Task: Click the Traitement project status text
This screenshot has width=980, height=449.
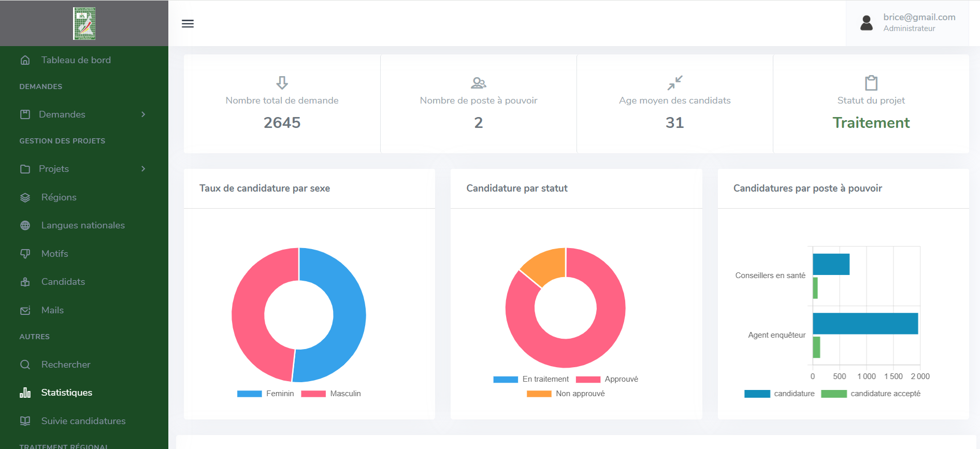Action: [871, 123]
